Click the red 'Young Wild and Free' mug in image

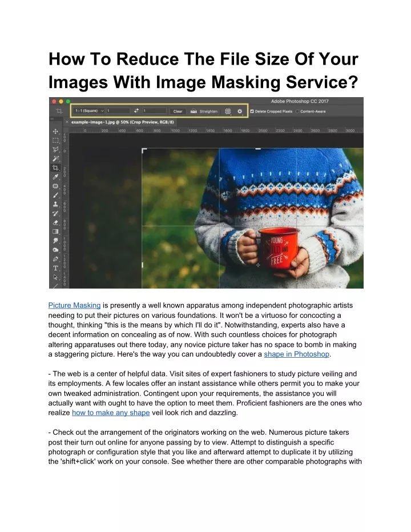click(279, 249)
